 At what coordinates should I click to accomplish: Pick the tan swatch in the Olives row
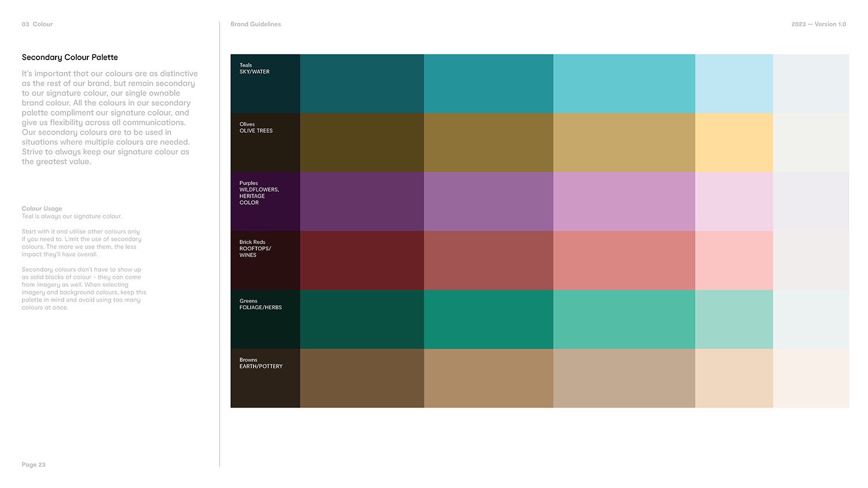[x=624, y=142]
